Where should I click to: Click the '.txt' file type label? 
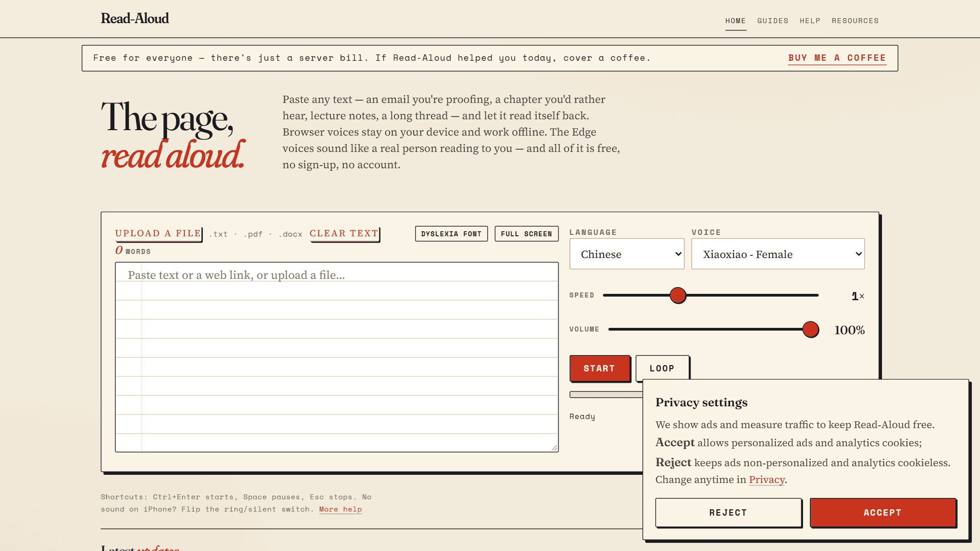click(218, 234)
